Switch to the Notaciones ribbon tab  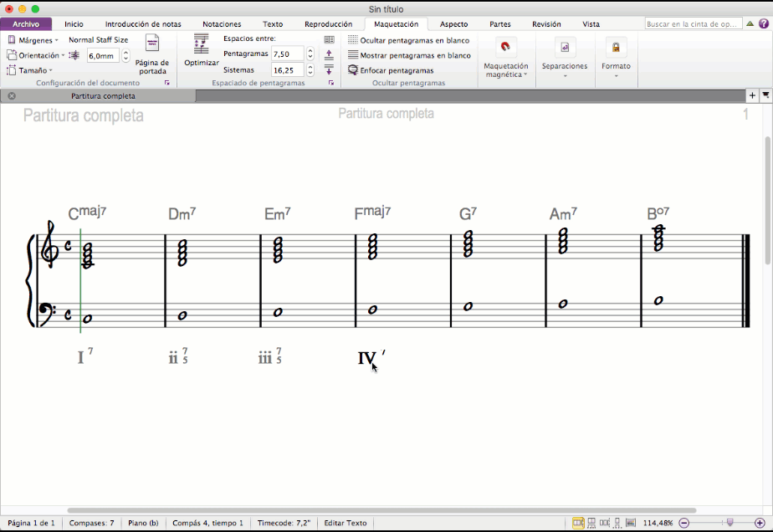pyautogui.click(x=222, y=24)
